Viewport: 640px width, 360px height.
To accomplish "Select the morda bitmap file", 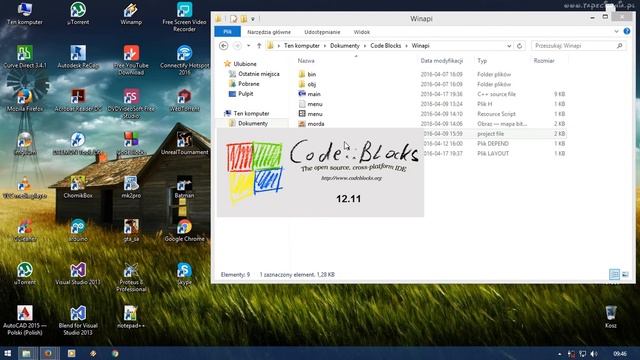I will point(316,124).
